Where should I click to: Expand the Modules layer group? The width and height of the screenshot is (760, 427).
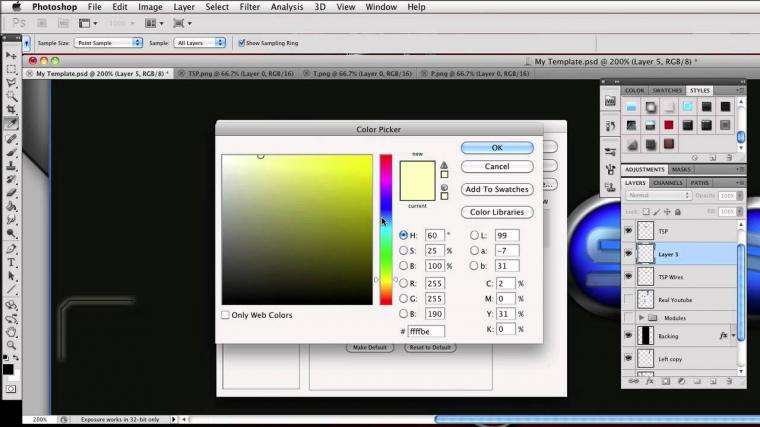641,317
